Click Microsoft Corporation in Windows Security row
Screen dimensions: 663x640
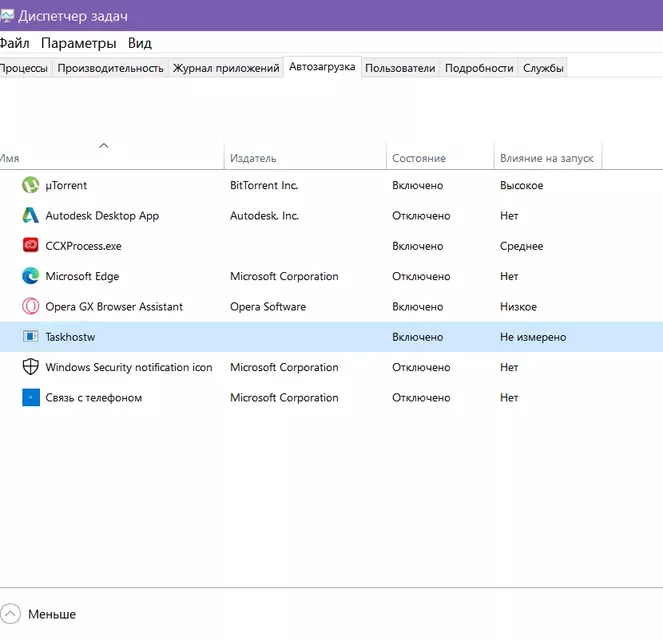(x=284, y=367)
